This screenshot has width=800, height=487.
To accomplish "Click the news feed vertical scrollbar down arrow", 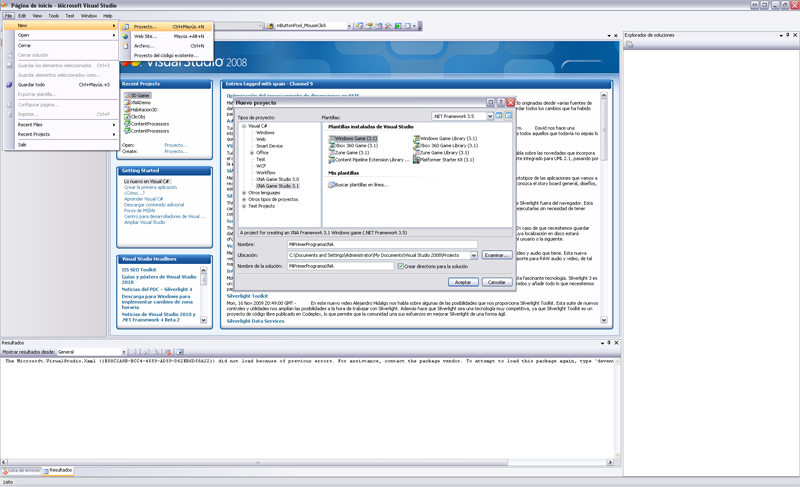I will tap(604, 320).
